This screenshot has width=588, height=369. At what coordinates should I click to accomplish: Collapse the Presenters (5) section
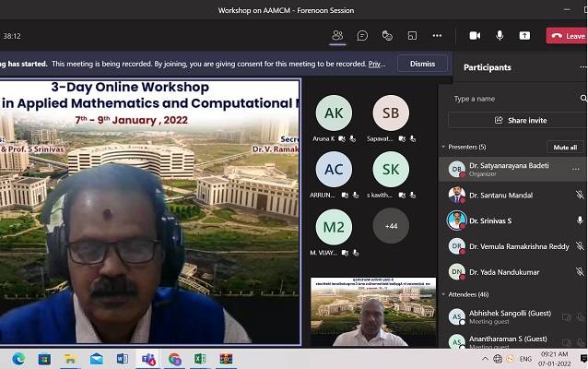pyautogui.click(x=443, y=147)
